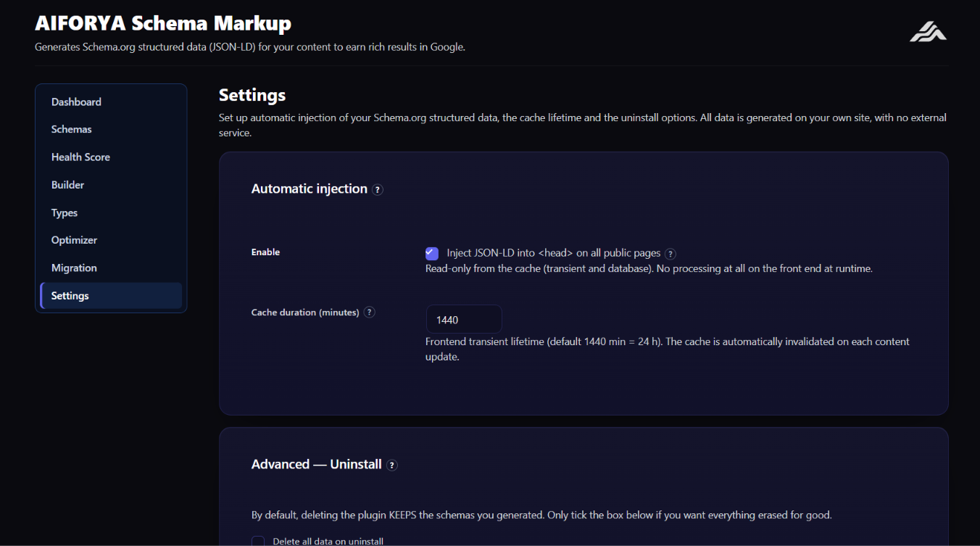
Task: Click the Cache duration (minutes) label
Action: pos(305,313)
